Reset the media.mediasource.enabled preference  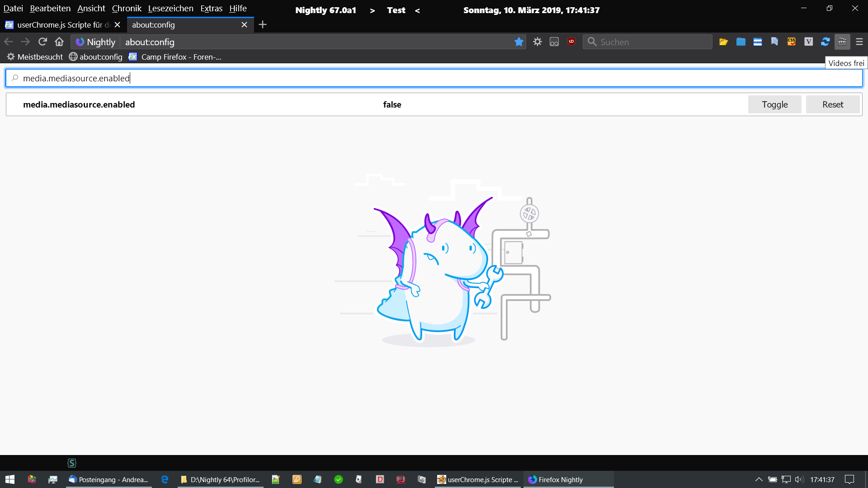point(832,104)
